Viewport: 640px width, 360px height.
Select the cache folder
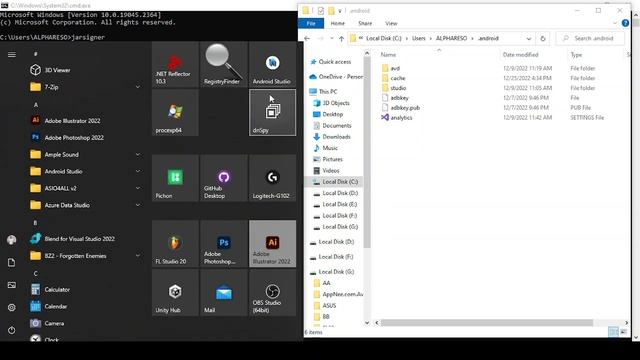click(x=398, y=78)
